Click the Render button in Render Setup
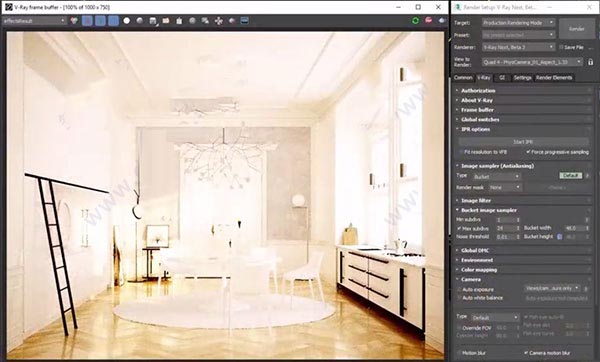This screenshot has width=600, height=362. (x=576, y=29)
